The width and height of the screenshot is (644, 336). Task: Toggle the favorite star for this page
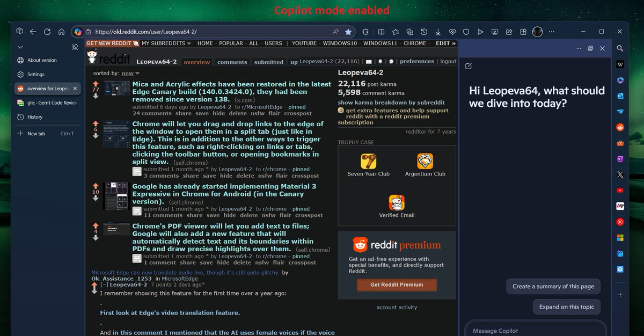click(348, 32)
